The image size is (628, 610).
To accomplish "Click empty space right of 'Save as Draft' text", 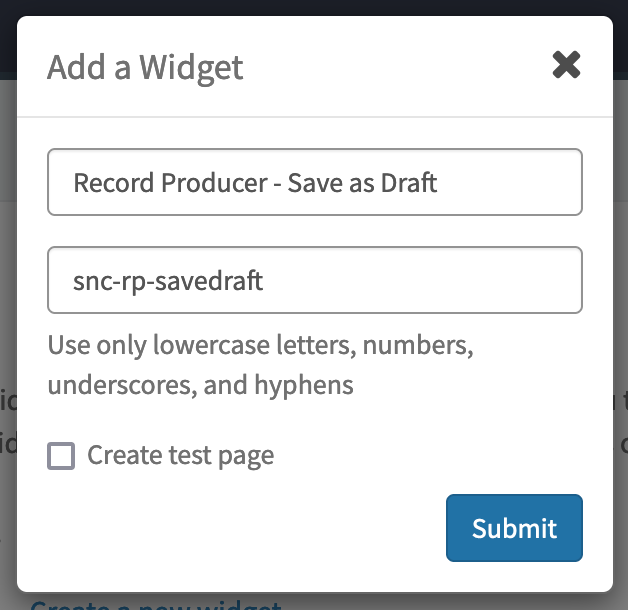I will (509, 182).
